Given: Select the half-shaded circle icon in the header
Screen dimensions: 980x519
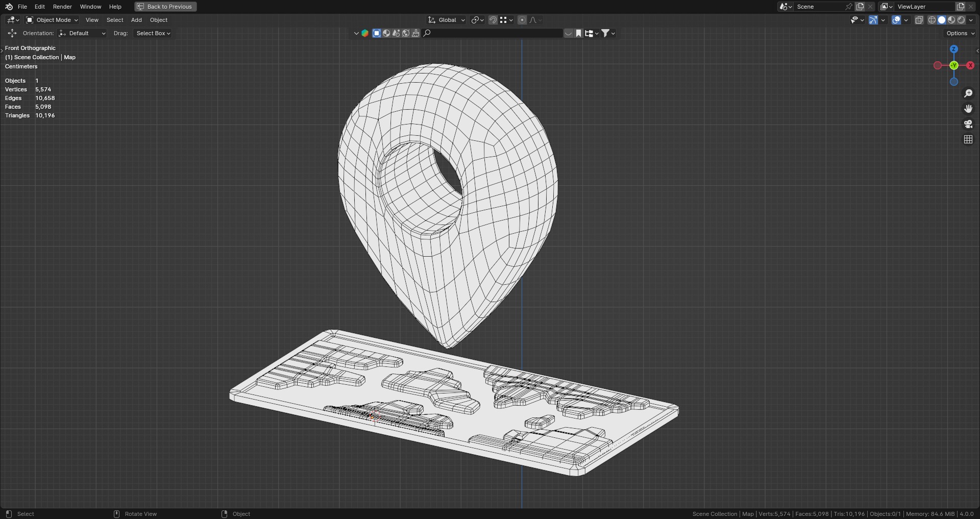Looking at the screenshot, I should point(386,33).
